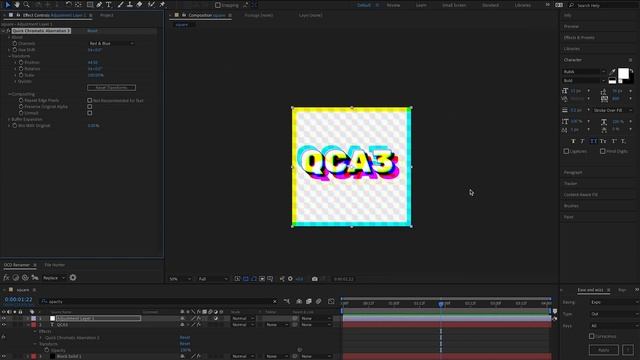Open the viewer resolution Full dropdown
This screenshot has width=640, height=360.
(x=213, y=279)
